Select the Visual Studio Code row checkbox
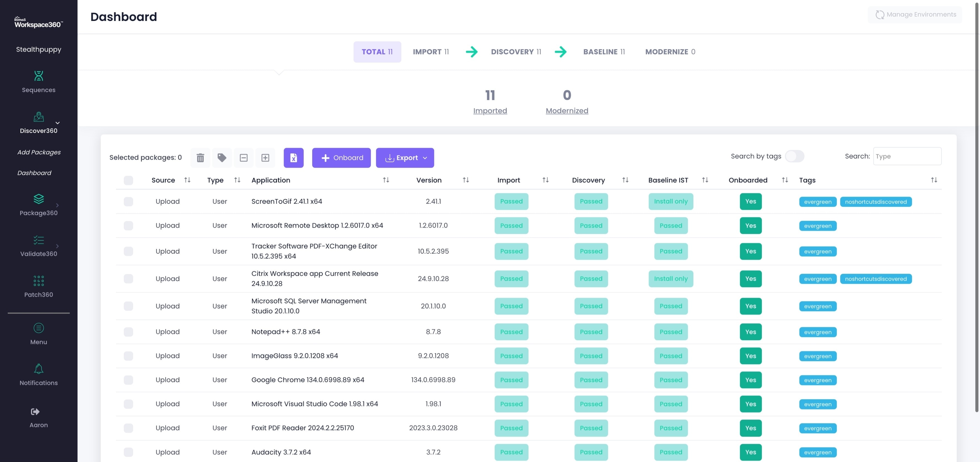The image size is (980, 462). [x=128, y=404]
